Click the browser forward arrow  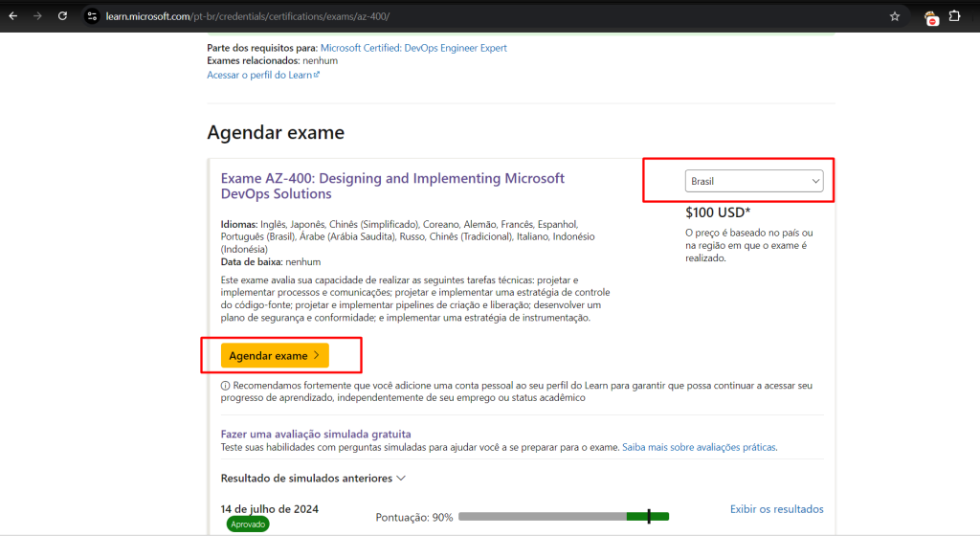[38, 16]
